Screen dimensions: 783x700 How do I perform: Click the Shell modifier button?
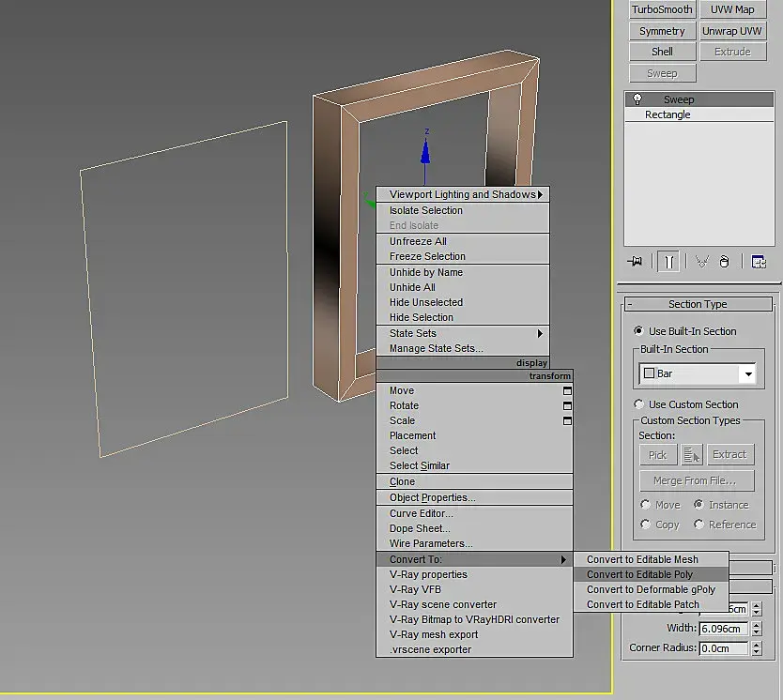click(662, 52)
